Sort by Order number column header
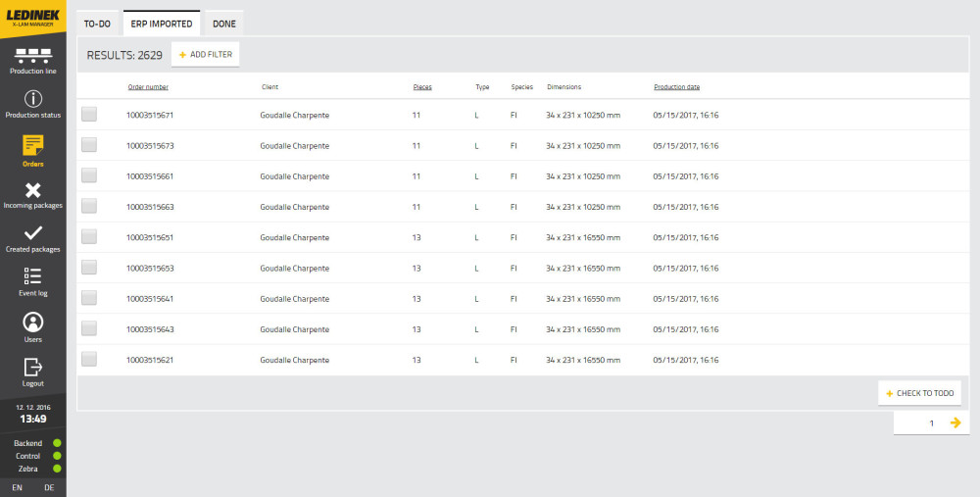The width and height of the screenshot is (980, 497). pyautogui.click(x=148, y=87)
